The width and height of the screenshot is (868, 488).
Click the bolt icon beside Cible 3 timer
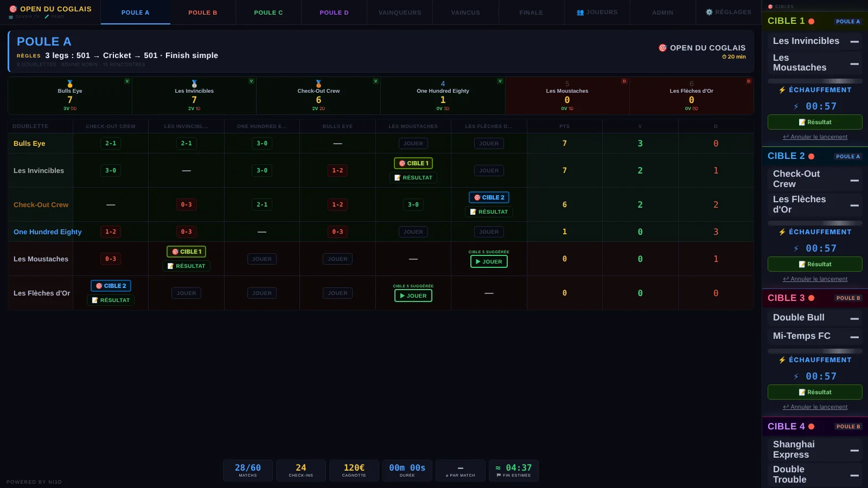(796, 377)
